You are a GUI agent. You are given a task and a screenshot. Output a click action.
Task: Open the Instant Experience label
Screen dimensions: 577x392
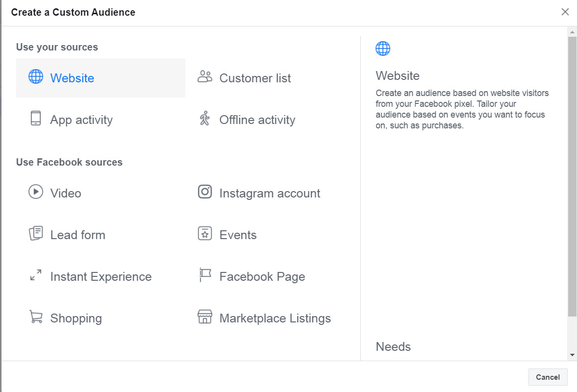tap(101, 276)
